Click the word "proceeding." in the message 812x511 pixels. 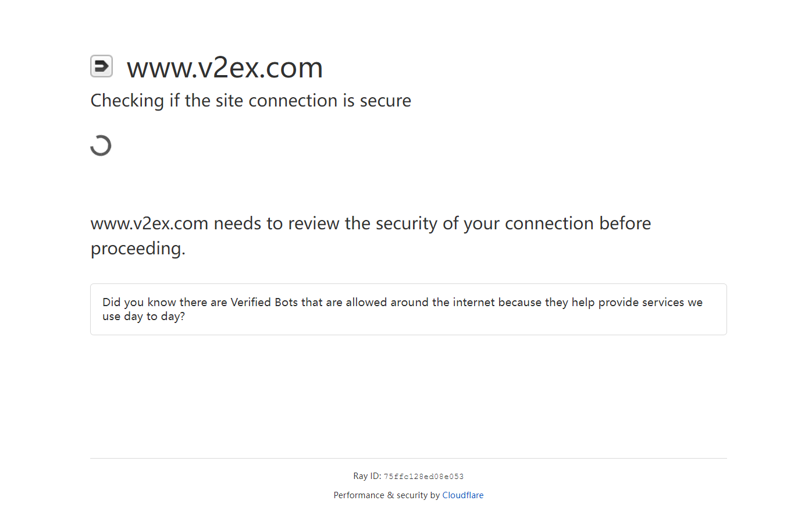138,249
